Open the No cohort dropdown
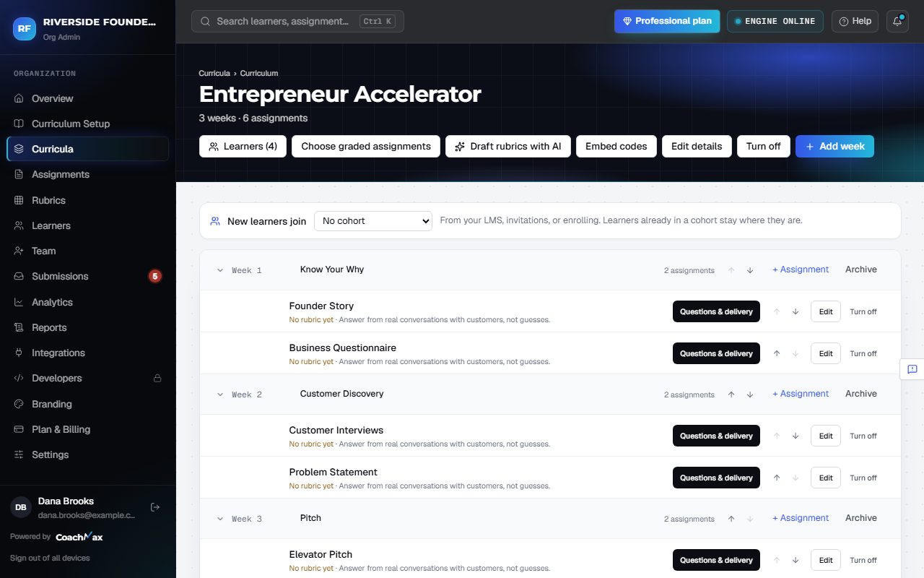The height and width of the screenshot is (578, 924). coord(372,221)
